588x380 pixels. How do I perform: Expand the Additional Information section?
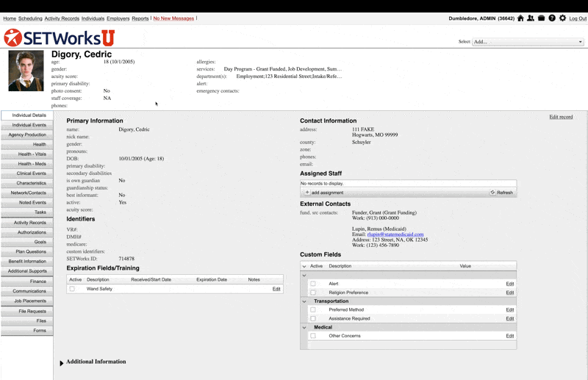62,363
